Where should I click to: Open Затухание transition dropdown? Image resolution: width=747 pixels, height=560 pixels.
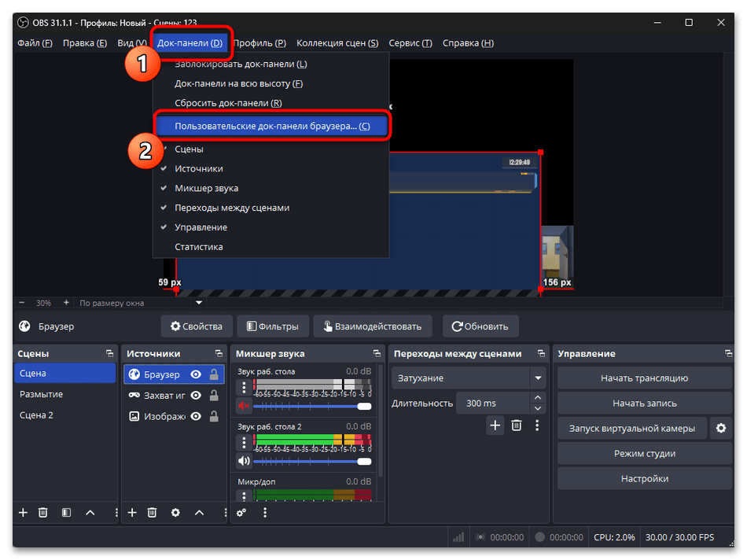point(469,378)
